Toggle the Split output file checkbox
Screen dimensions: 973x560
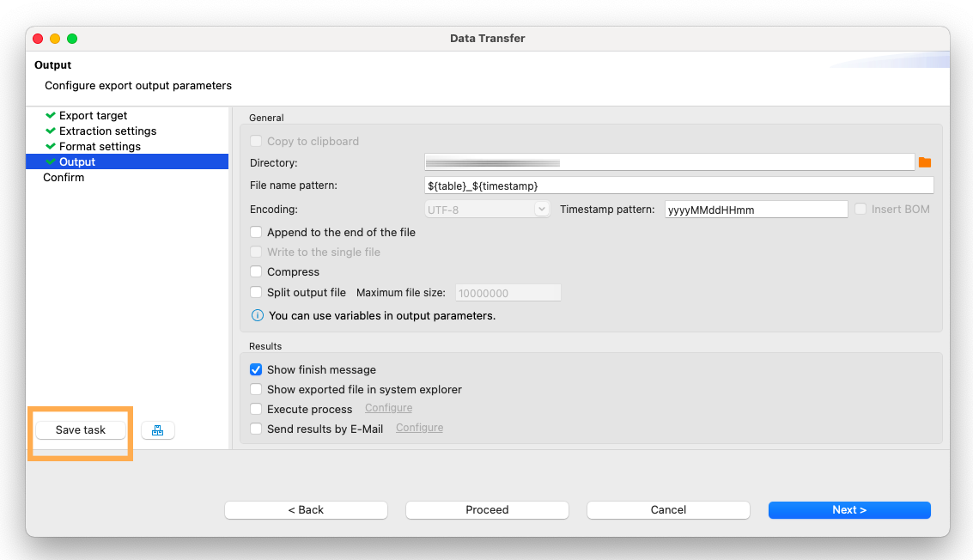(255, 292)
